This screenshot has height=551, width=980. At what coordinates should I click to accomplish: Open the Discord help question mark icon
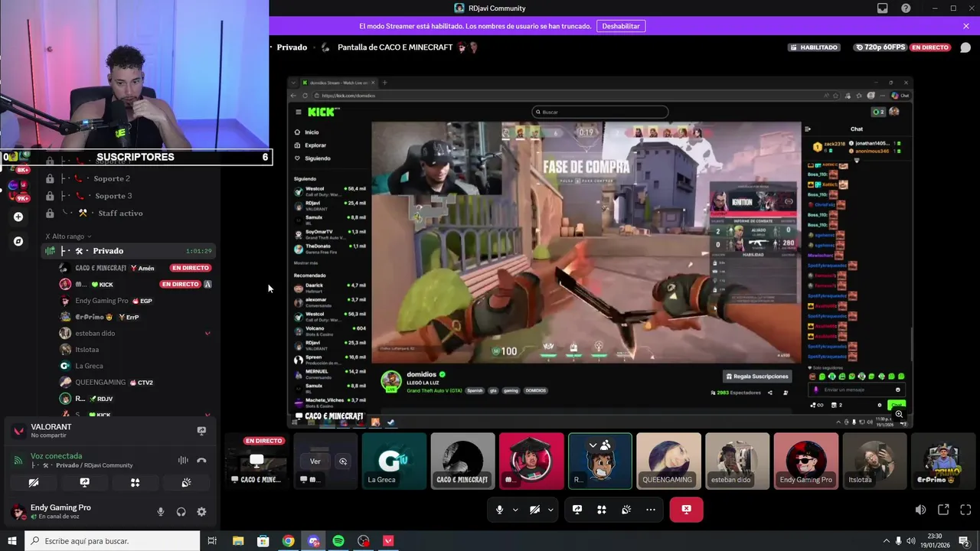pyautogui.click(x=906, y=8)
